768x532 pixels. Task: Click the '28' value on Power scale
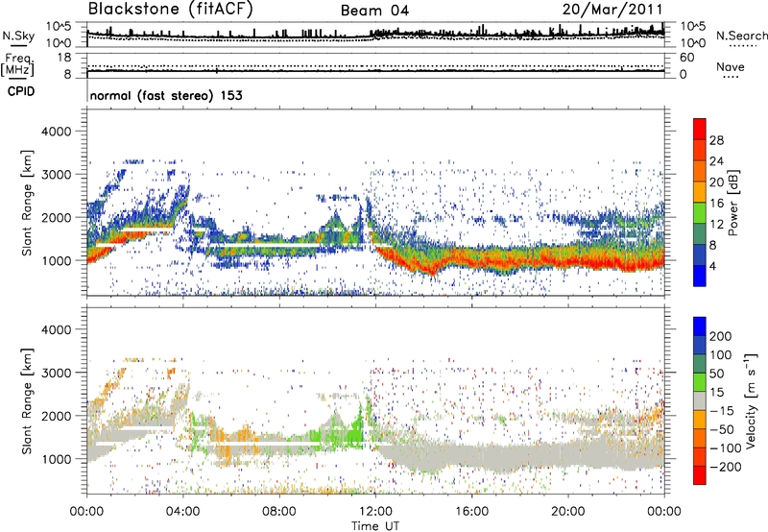click(716, 140)
